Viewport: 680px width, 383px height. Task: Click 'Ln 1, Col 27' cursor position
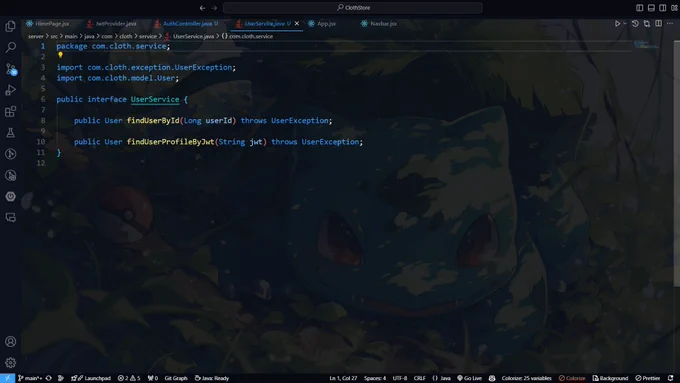coord(343,378)
